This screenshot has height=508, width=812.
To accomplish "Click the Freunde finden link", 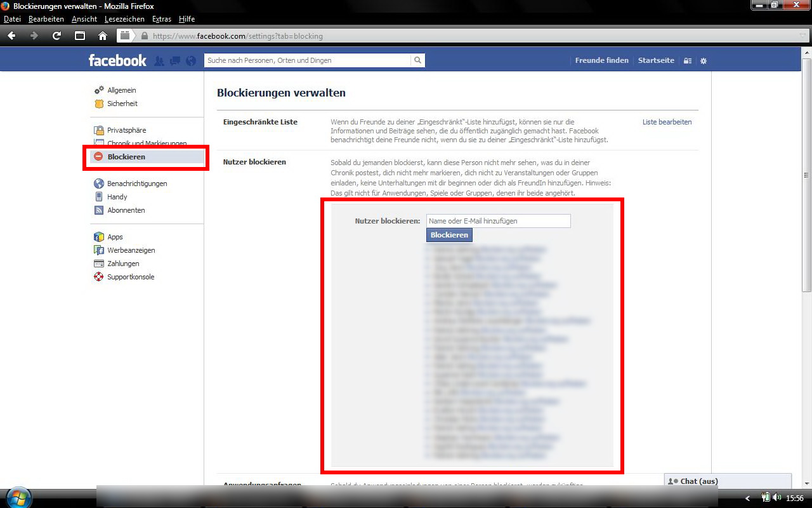I will tap(602, 60).
